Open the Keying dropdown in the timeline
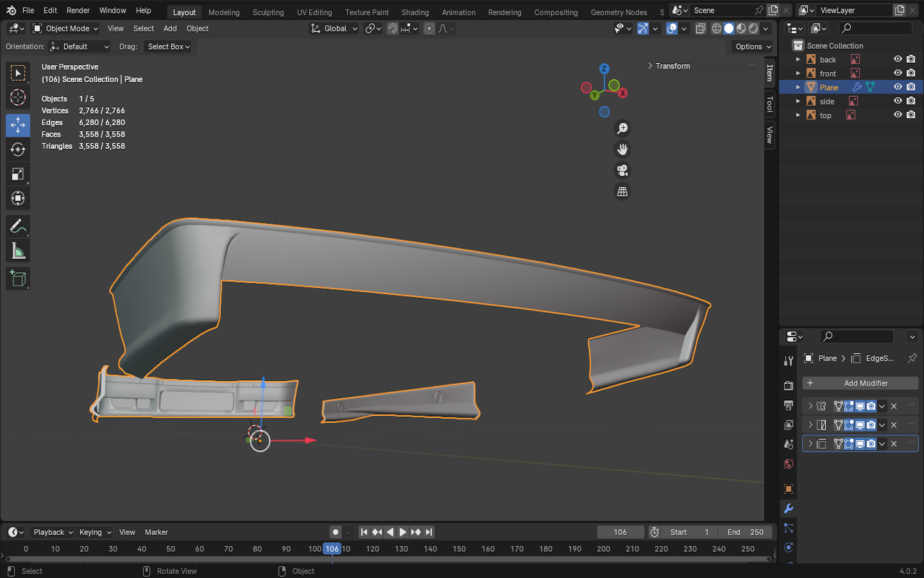The height and width of the screenshot is (578, 924). (95, 532)
